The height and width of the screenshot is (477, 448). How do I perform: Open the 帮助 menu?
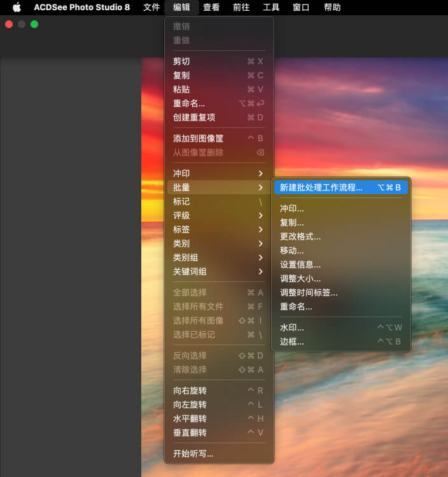click(332, 7)
